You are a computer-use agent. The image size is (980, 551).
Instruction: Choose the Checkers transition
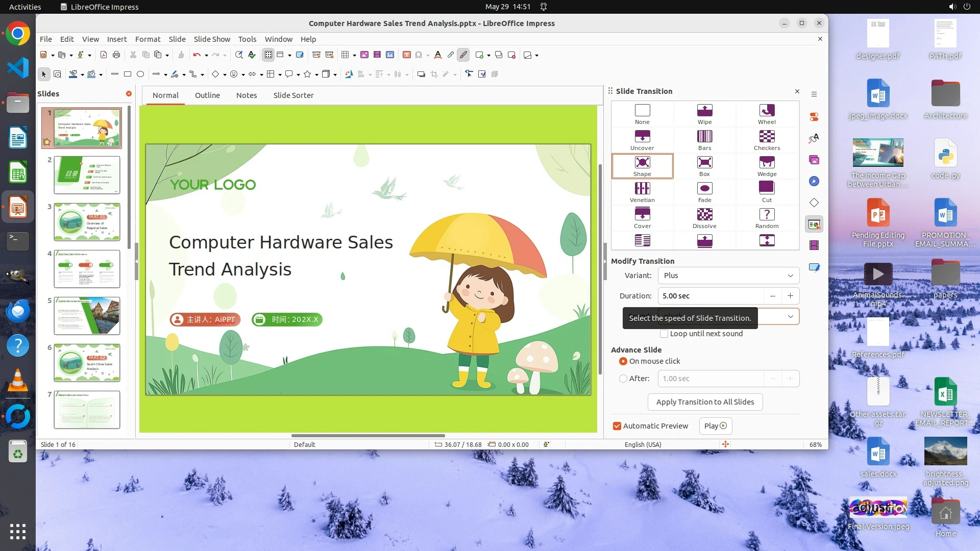coord(767,137)
